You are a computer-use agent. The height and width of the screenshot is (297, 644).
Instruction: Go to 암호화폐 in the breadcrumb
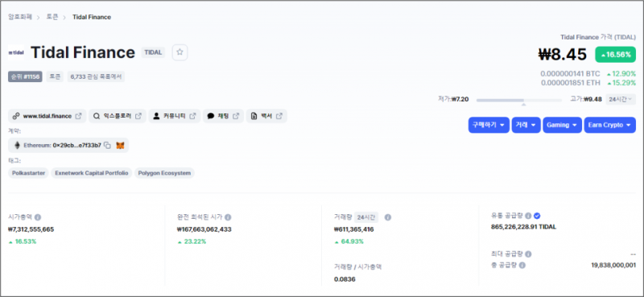click(20, 17)
